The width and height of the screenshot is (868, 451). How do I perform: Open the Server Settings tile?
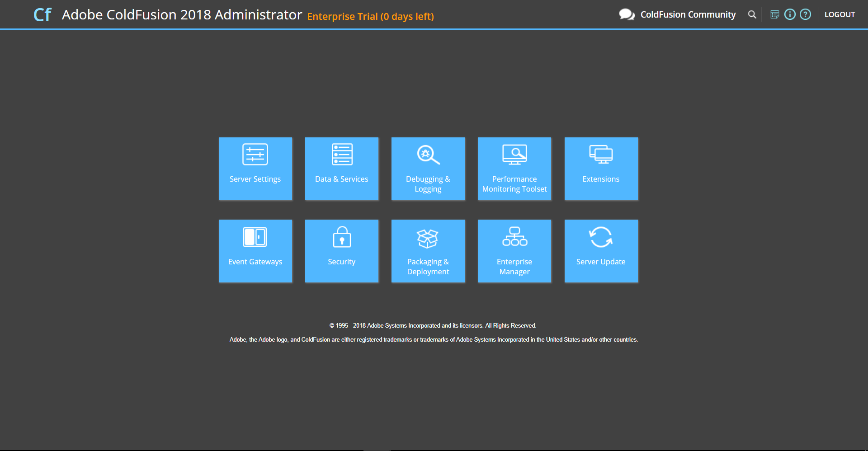click(255, 169)
